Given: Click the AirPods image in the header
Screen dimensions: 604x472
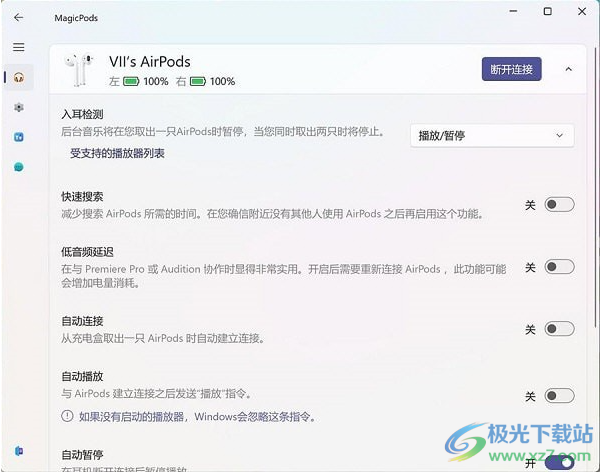Looking at the screenshot, I should point(81,71).
